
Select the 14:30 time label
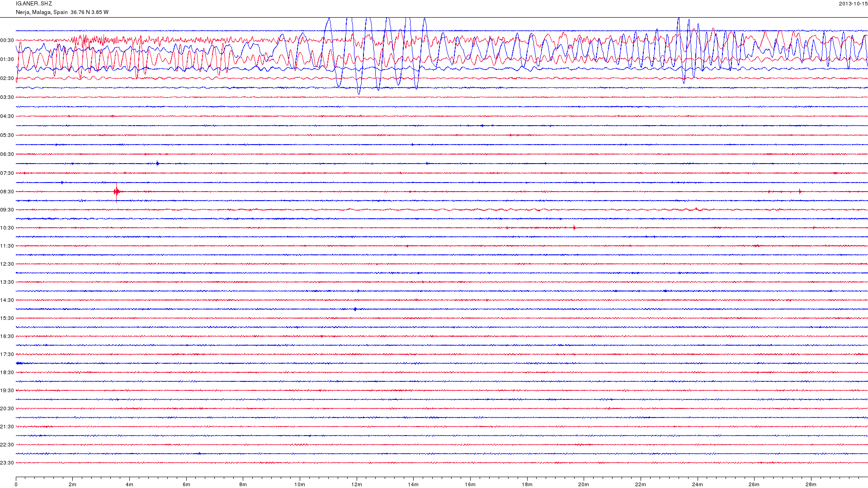tap(7, 300)
